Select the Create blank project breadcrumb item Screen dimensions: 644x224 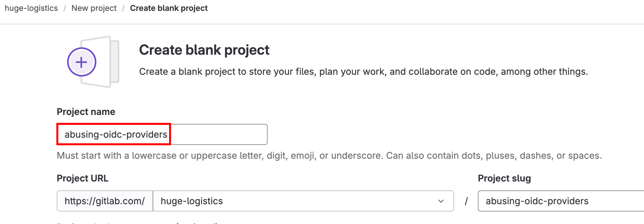click(x=169, y=8)
